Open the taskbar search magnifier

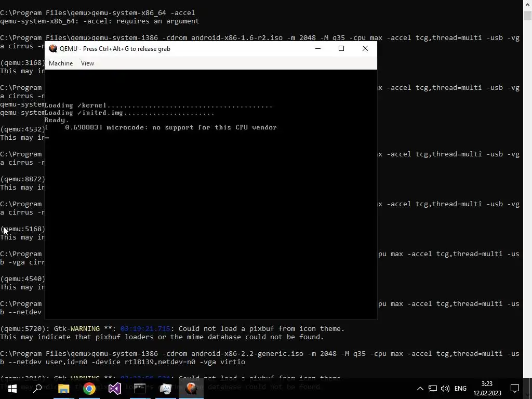coord(37,389)
